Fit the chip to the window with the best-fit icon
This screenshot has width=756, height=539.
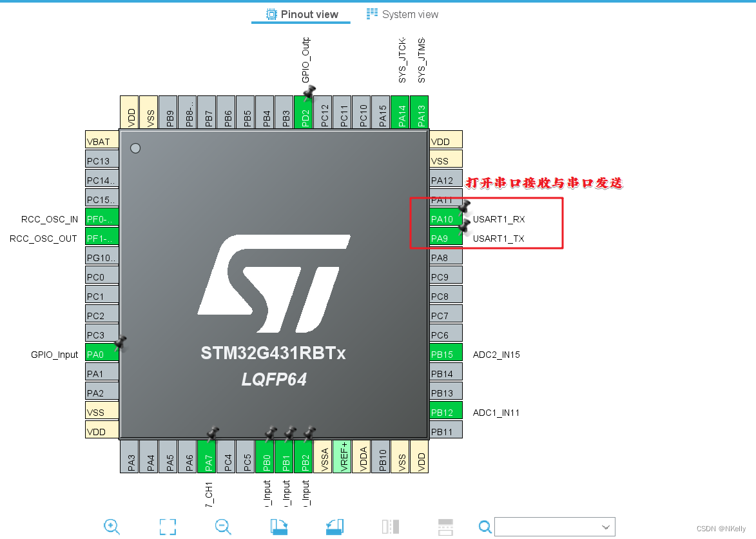point(168,527)
